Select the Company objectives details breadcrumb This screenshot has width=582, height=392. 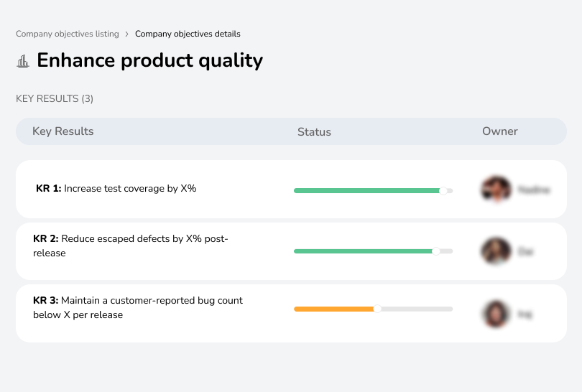pos(188,34)
